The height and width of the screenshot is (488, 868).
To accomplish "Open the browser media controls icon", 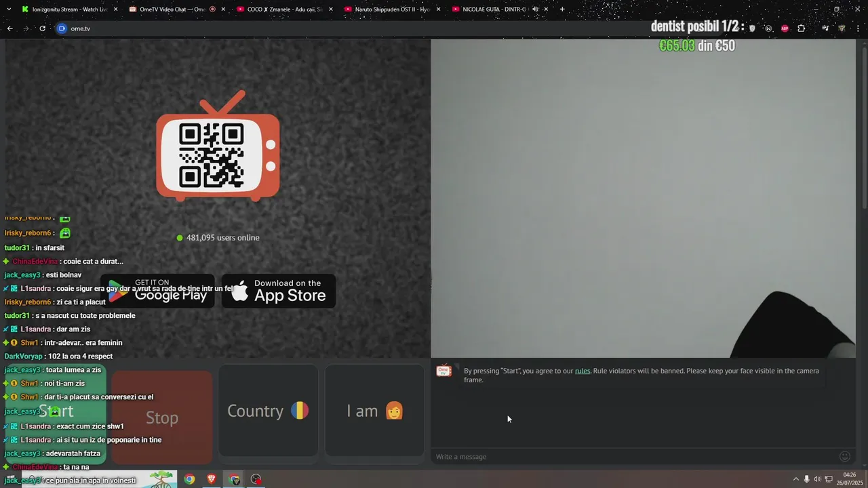I will point(825,28).
